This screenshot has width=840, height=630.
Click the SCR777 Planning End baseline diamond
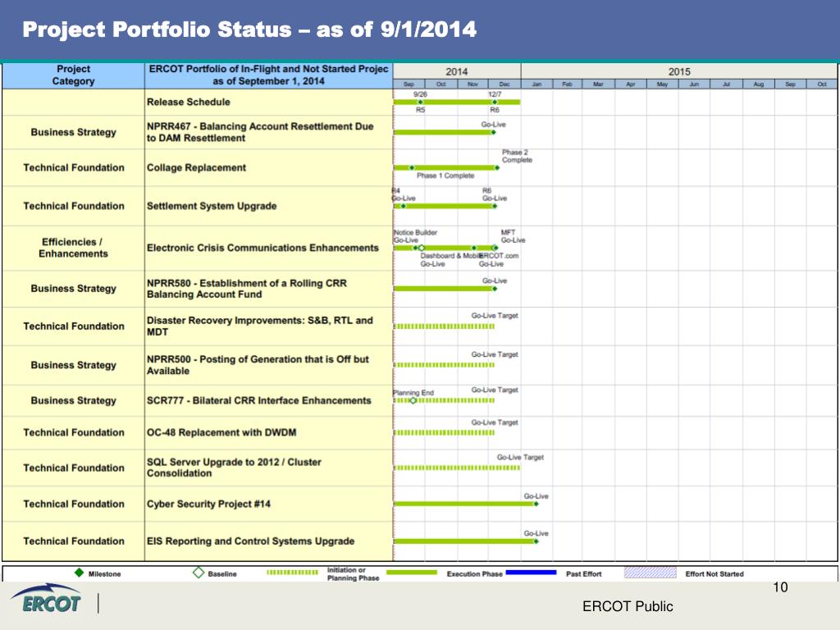(413, 400)
